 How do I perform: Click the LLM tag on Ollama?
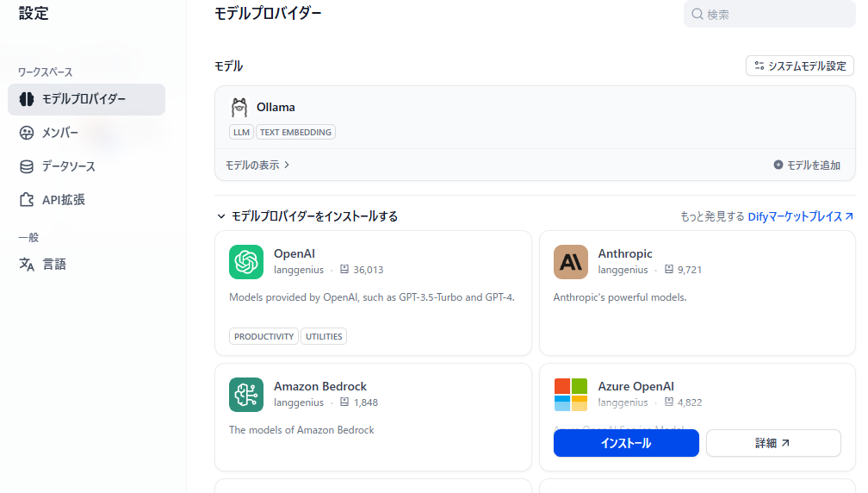241,133
